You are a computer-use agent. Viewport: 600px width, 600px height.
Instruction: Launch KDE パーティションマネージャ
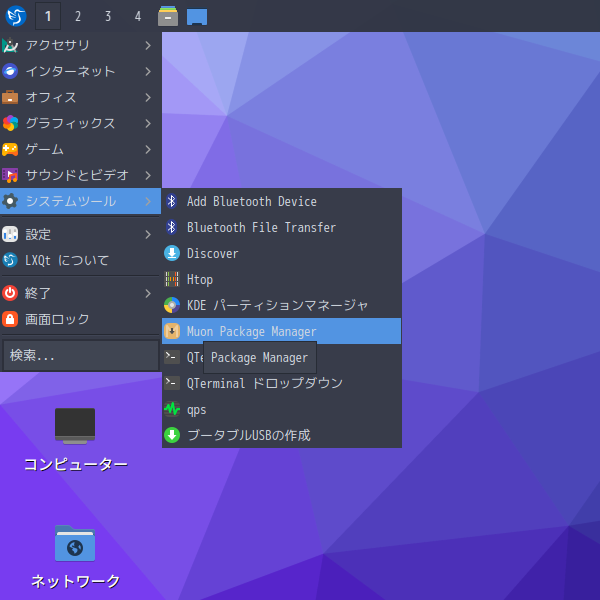click(x=282, y=305)
